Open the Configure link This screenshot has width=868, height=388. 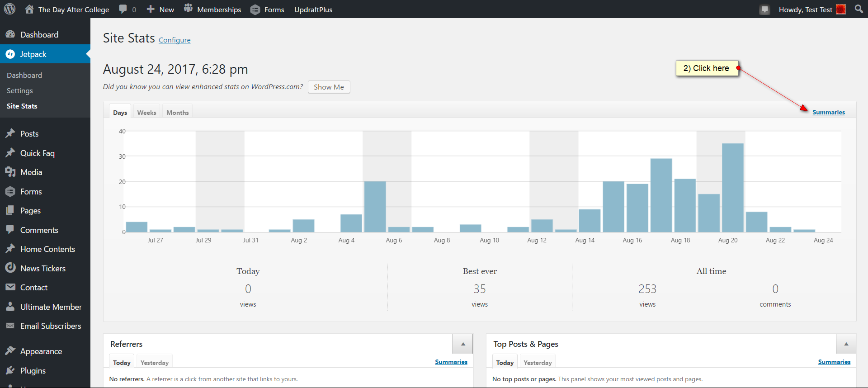pos(175,40)
